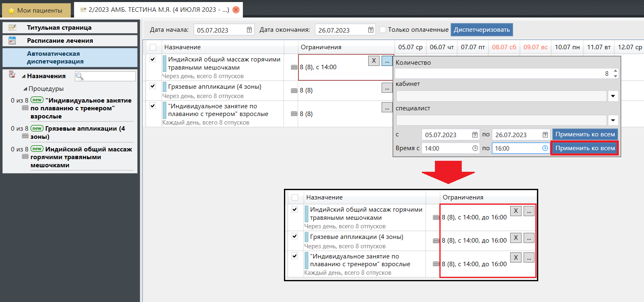Open calendar picker for Дата начала field

click(249, 30)
